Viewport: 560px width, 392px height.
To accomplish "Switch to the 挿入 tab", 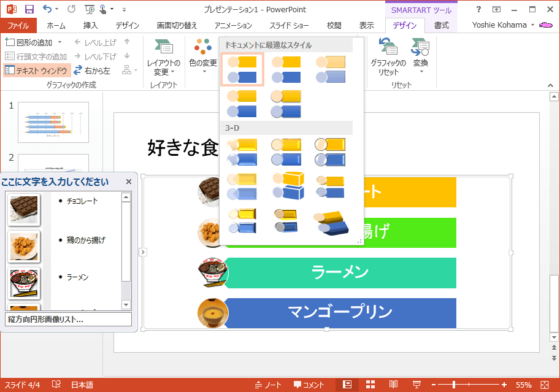I will pos(90,25).
